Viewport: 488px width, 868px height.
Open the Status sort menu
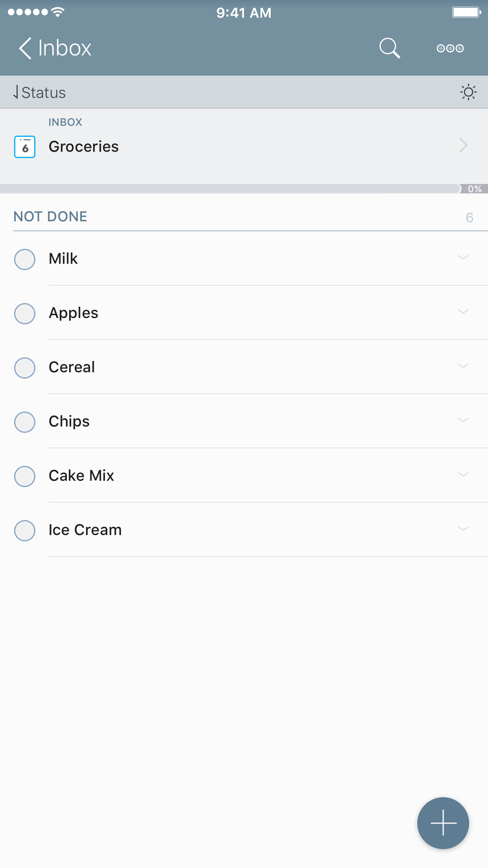click(44, 93)
